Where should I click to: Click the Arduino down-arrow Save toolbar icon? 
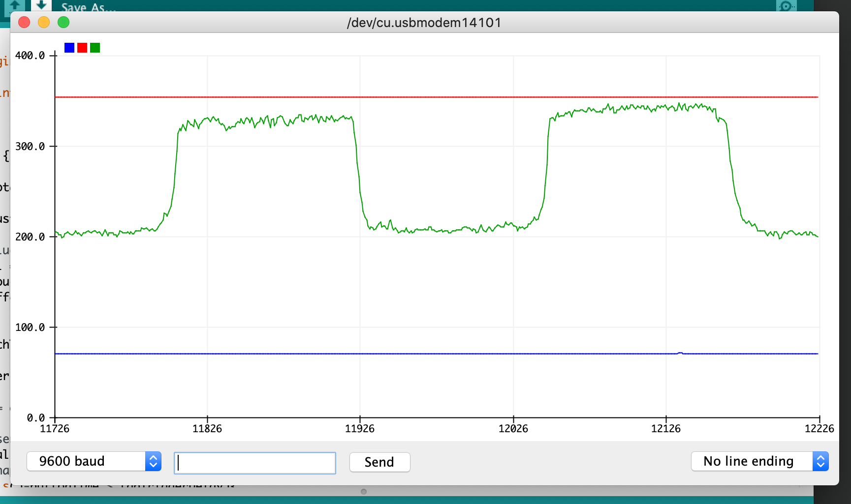coord(41,5)
